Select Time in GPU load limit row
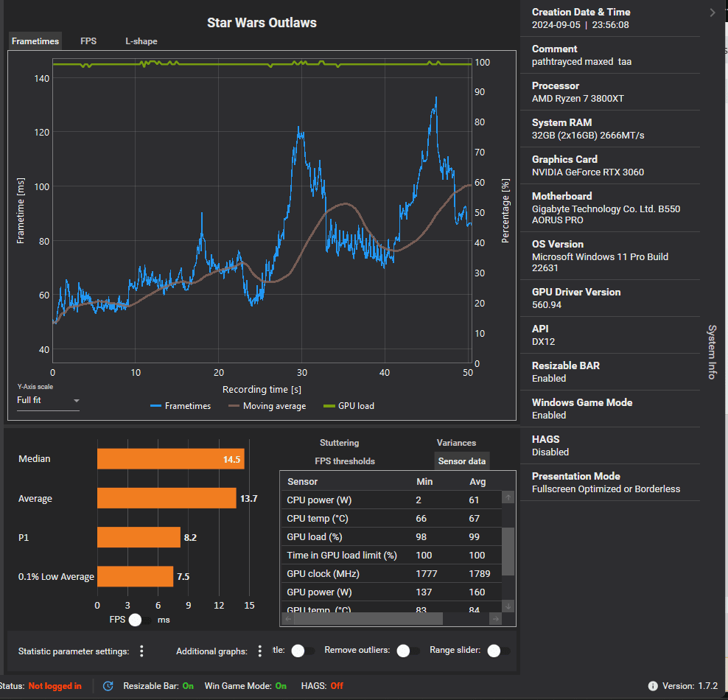Viewport: 728px width, 700px height. click(x=392, y=556)
